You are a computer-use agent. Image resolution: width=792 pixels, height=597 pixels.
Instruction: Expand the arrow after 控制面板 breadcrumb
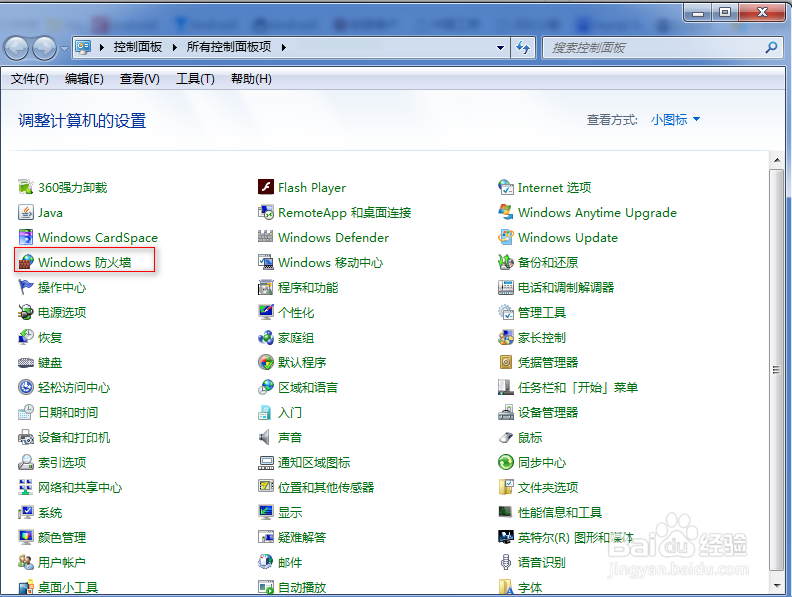click(x=175, y=47)
